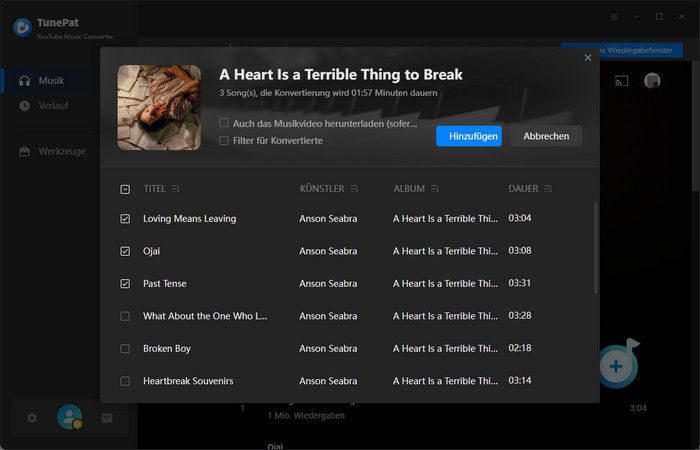
Task: Click the Broken Boy song title
Action: tap(167, 349)
